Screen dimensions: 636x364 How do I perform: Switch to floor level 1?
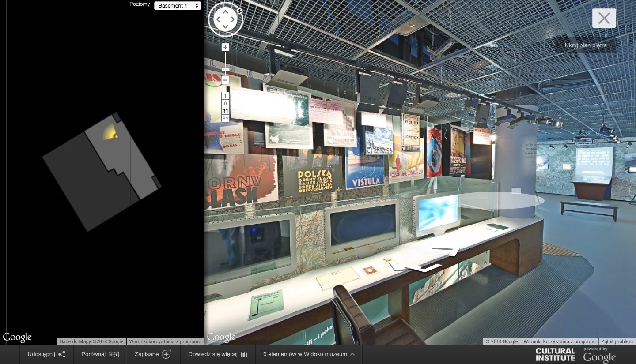(225, 96)
